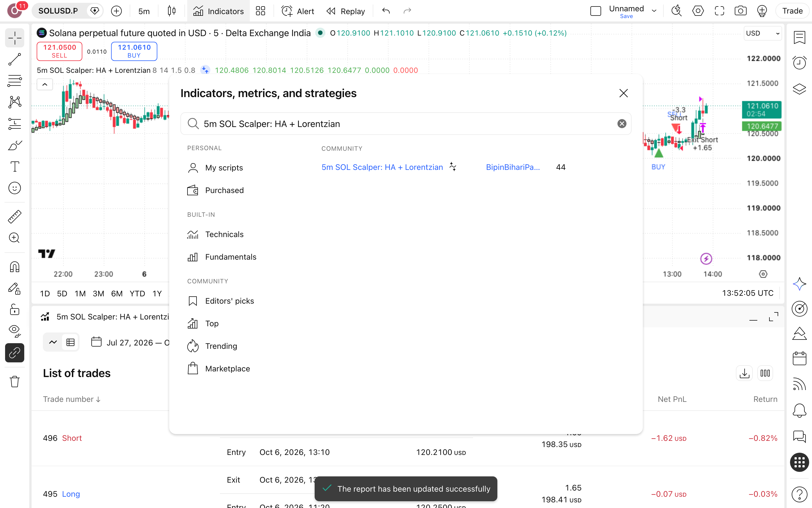Download the list of trades
Screen dimensions: 812x508
[744, 373]
